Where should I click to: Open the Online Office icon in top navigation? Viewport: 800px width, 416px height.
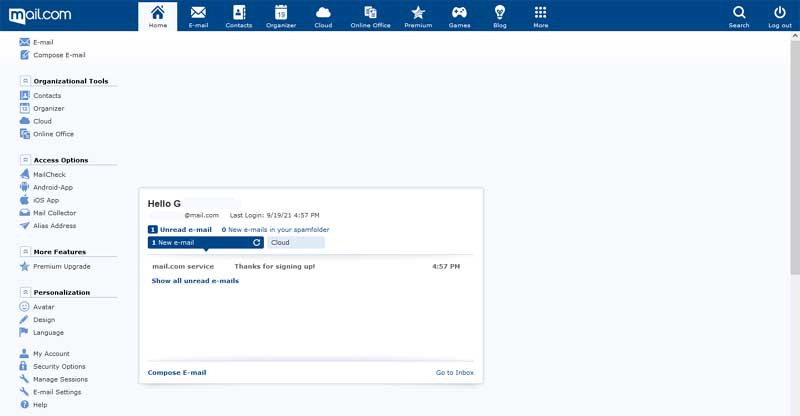click(x=370, y=13)
